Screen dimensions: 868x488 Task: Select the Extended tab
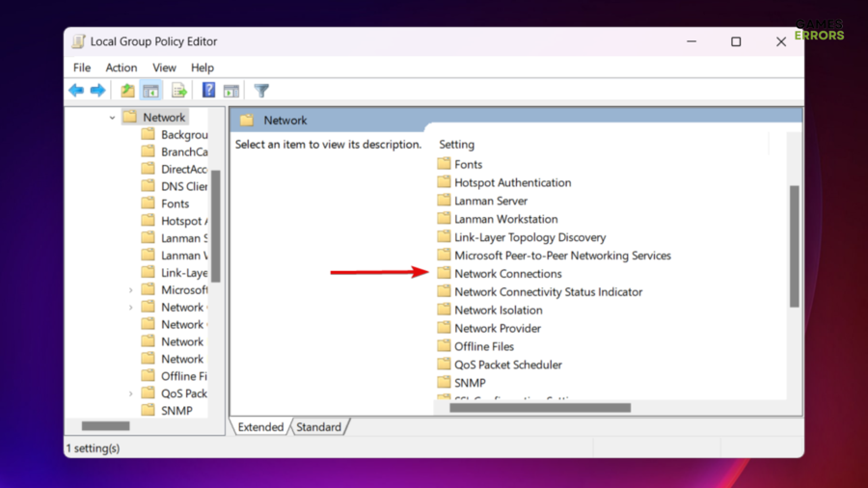pos(260,427)
